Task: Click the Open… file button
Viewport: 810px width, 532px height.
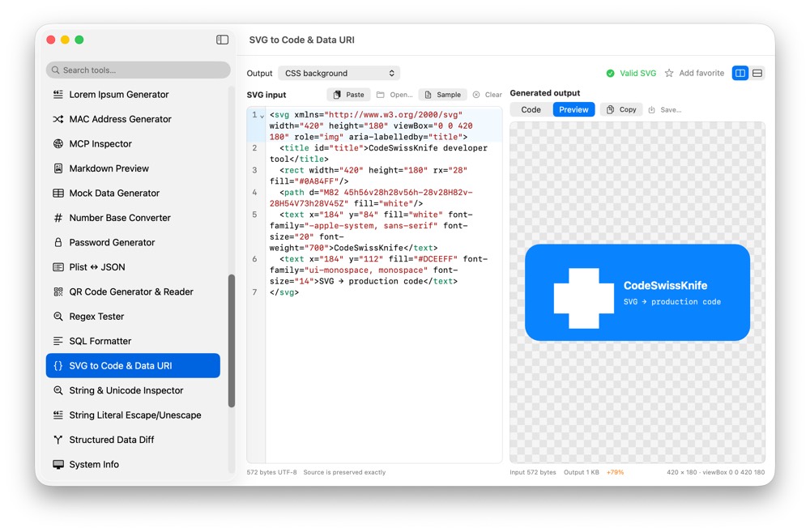Action: tap(394, 95)
